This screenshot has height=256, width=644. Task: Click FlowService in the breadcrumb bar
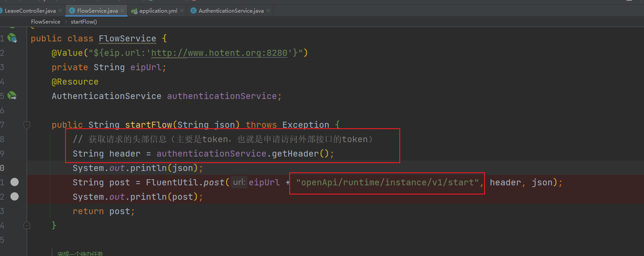click(45, 22)
